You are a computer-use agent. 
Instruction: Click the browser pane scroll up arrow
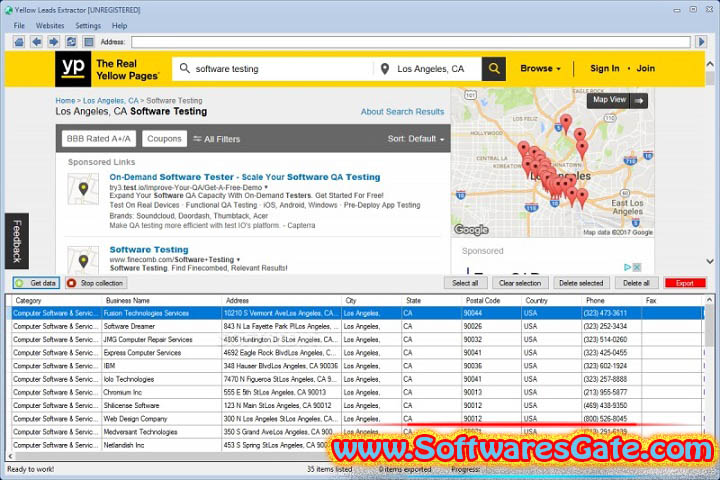710,64
